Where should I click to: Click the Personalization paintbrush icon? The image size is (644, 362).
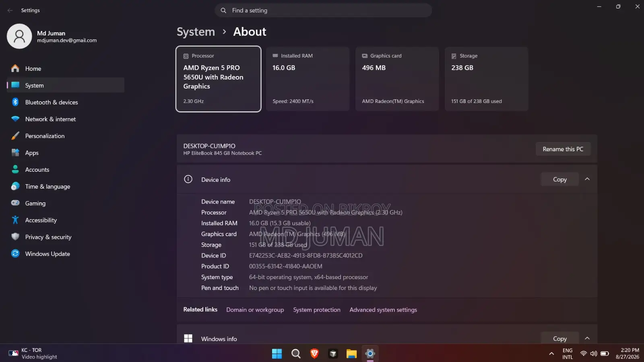tap(15, 136)
